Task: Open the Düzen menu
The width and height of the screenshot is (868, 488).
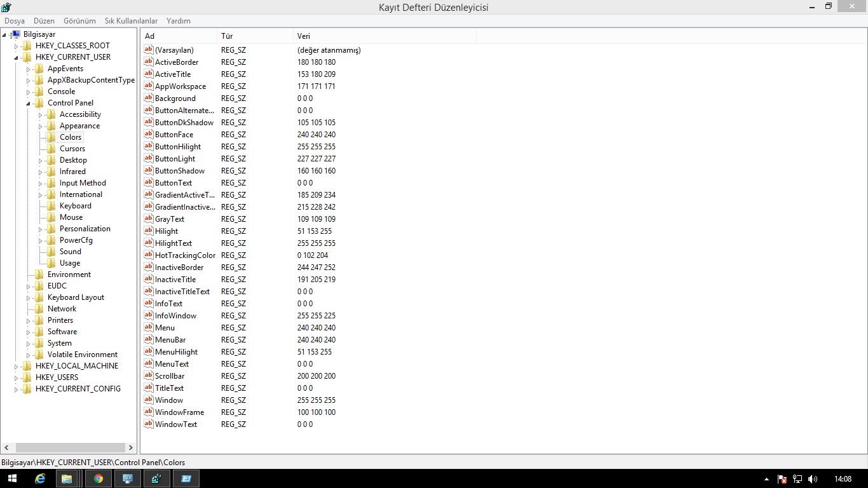Action: coord(44,21)
